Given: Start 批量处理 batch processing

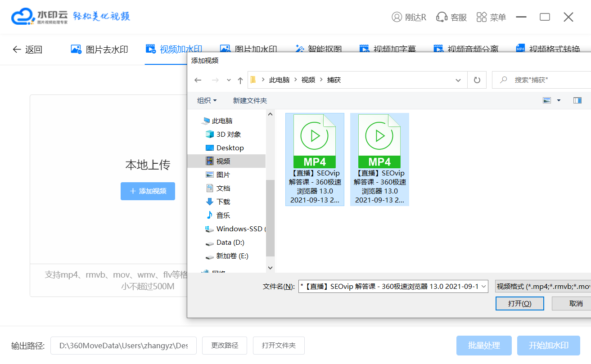Looking at the screenshot, I should [x=484, y=346].
